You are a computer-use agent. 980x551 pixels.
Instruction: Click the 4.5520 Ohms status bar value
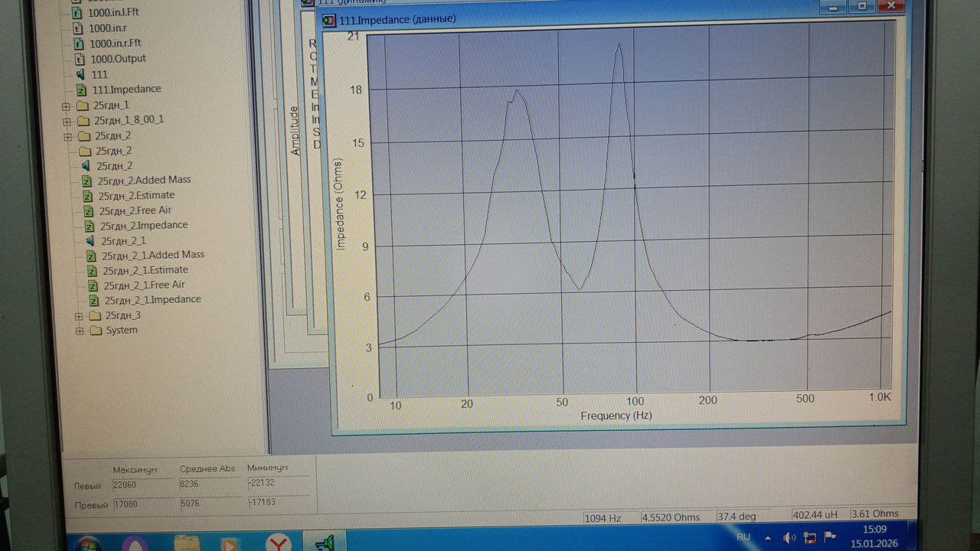676,517
